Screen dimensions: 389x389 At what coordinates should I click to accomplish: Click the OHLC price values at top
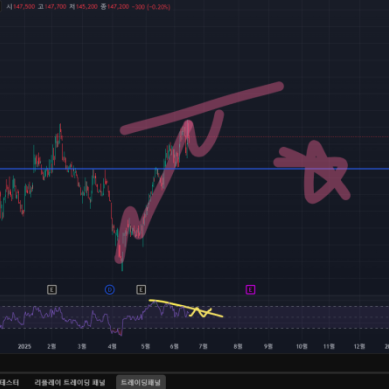pos(88,7)
